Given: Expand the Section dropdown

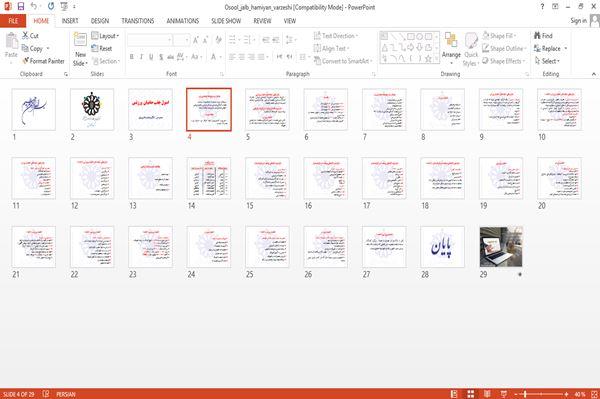Looking at the screenshot, I should pyautogui.click(x=106, y=61).
